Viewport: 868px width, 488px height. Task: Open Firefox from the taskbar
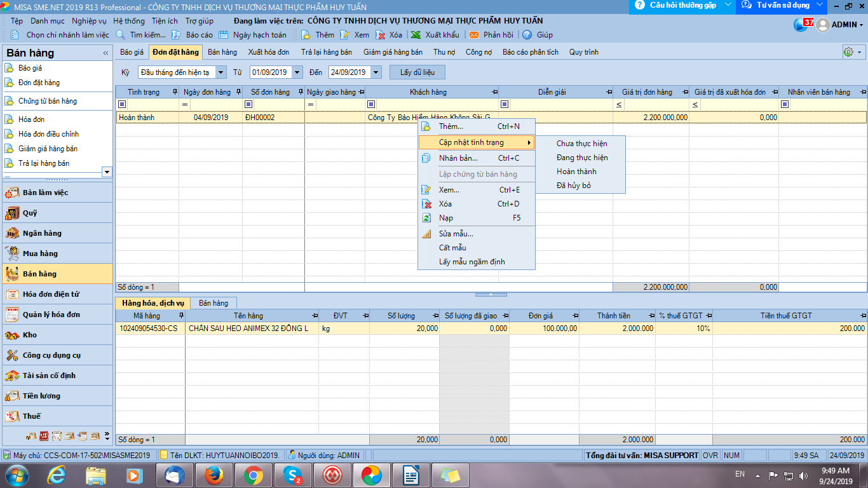pyautogui.click(x=214, y=475)
